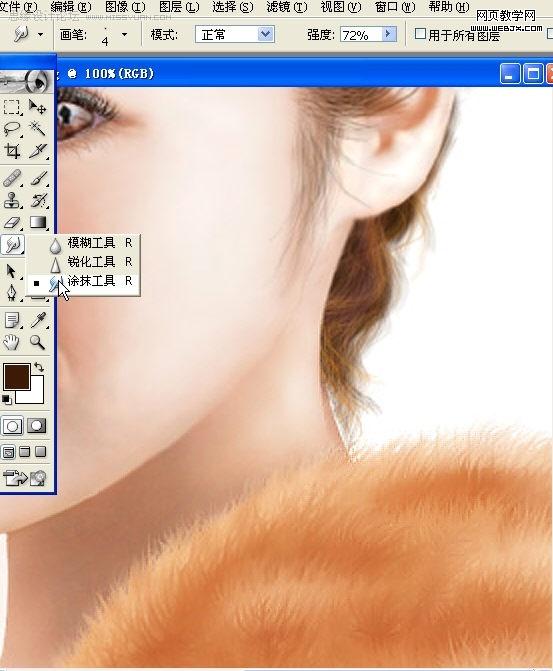This screenshot has width=553, height=671.
Task: Choose 涂抹工具 from the flyout
Action: click(x=83, y=281)
